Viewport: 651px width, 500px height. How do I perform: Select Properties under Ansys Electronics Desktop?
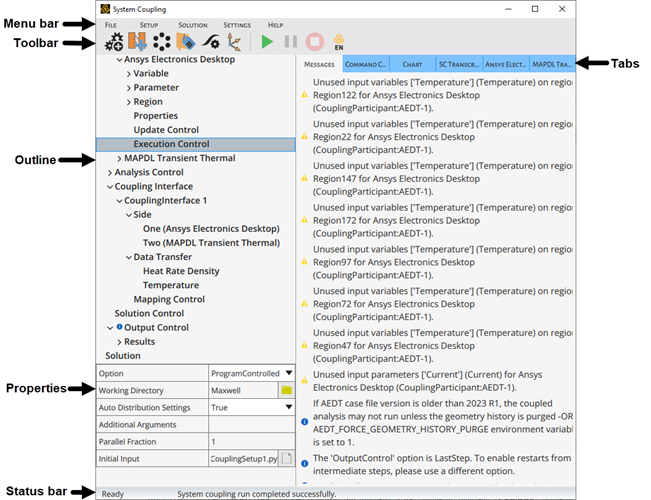[155, 116]
